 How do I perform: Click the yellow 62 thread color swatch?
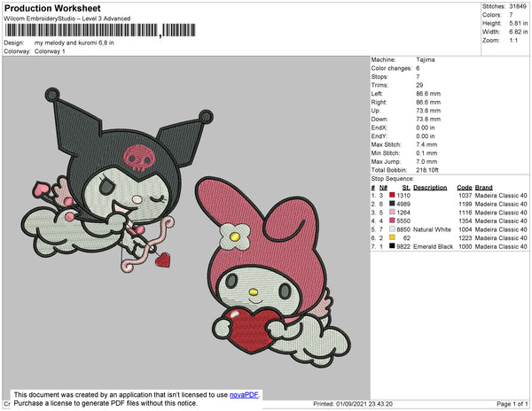tap(392, 237)
